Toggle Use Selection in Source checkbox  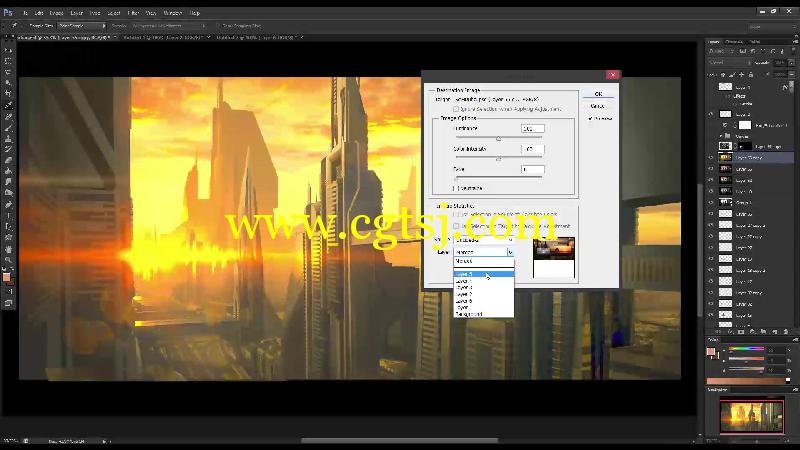[x=457, y=215]
